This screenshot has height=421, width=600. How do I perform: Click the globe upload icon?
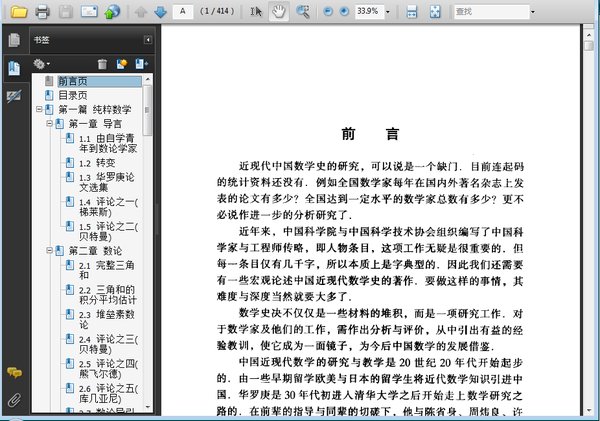coord(112,12)
